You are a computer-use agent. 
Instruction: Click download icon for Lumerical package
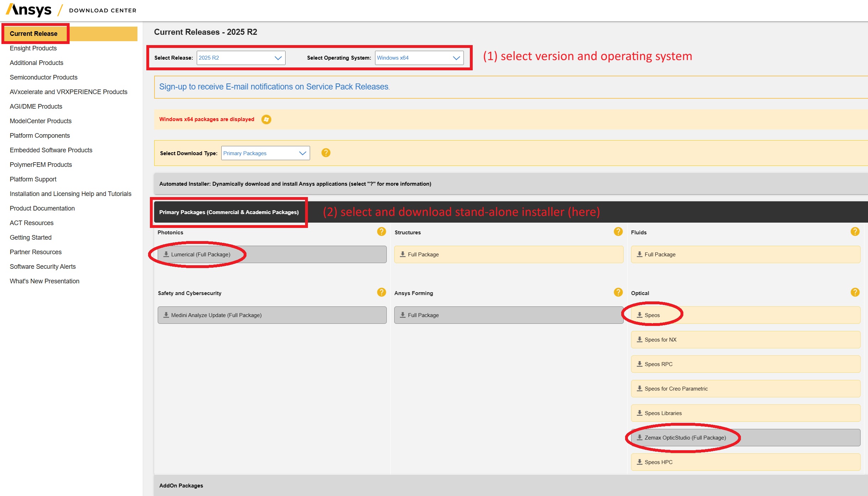166,254
